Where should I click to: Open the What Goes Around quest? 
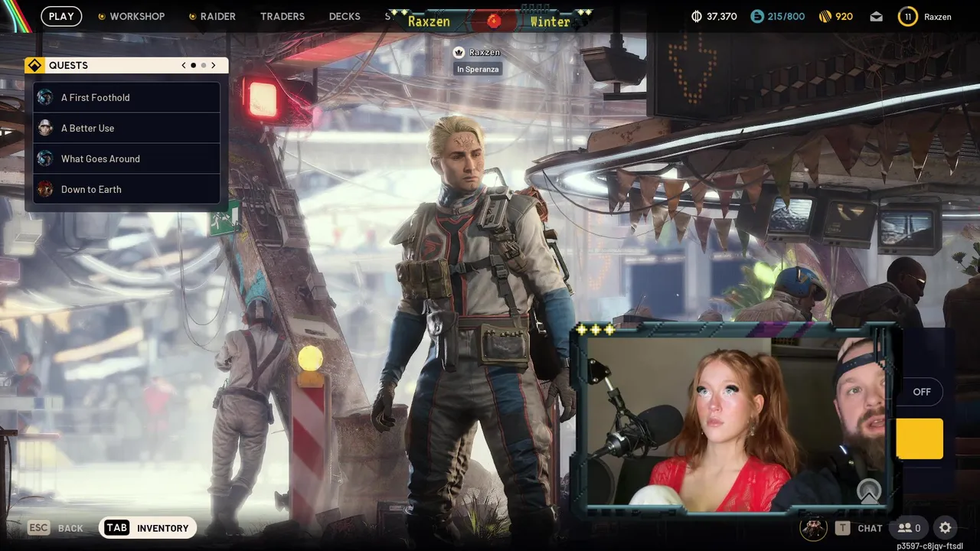(127, 158)
